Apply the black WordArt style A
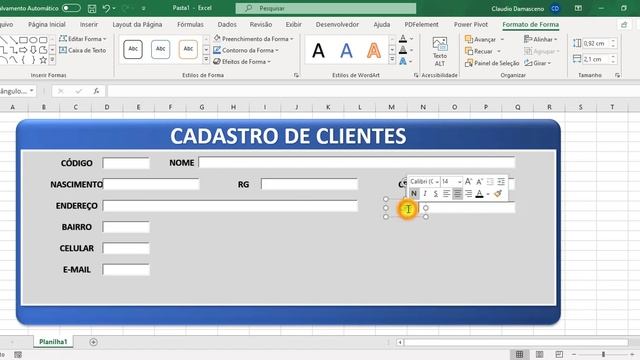 pos(318,51)
